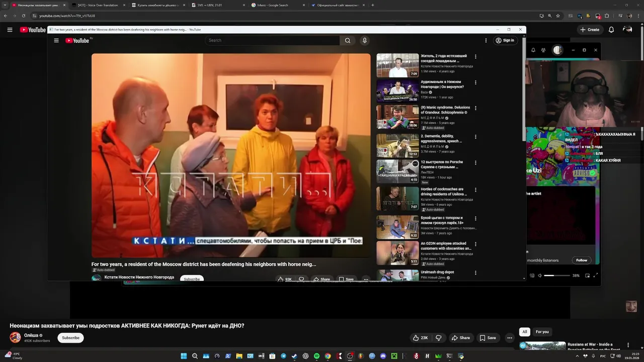The height and width of the screenshot is (362, 644).
Task: Open the outer video's more actions ellipsis
Action: pyautogui.click(x=510, y=338)
